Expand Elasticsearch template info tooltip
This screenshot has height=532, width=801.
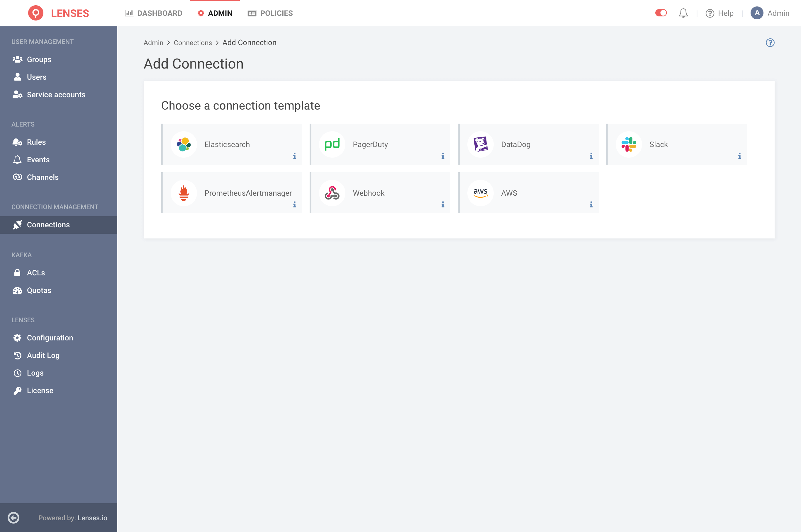click(294, 156)
